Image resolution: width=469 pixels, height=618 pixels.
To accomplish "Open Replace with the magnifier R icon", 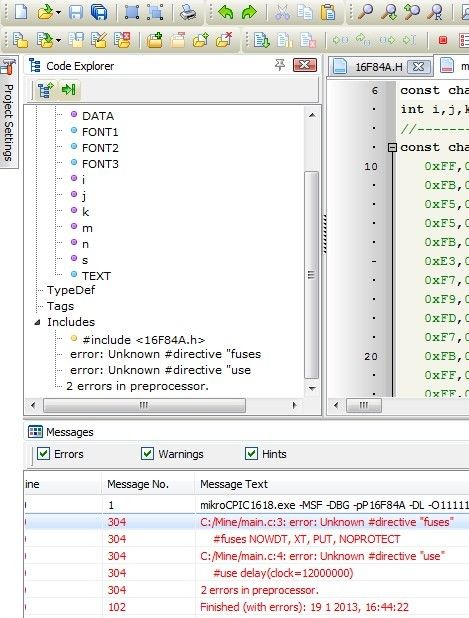I will tap(436, 13).
